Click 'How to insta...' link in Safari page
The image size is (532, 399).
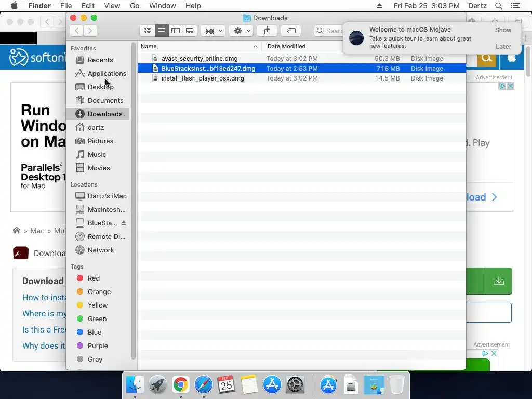pos(44,298)
